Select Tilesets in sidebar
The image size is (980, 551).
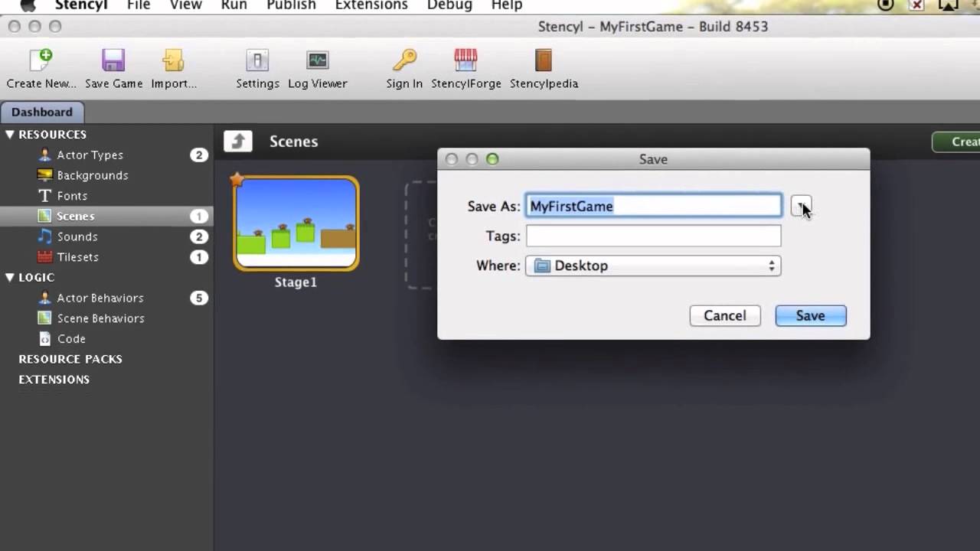click(77, 257)
